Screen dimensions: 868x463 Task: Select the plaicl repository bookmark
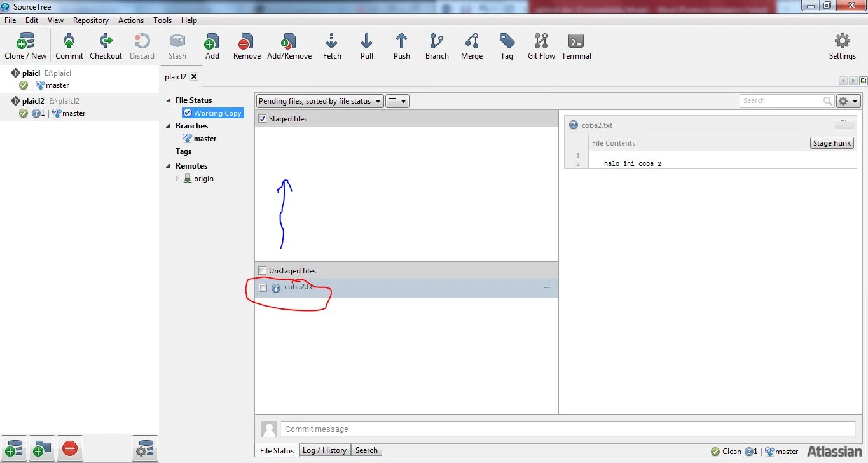79,79
